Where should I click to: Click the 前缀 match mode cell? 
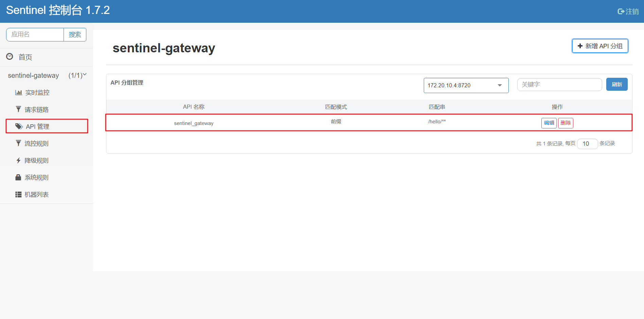336,122
